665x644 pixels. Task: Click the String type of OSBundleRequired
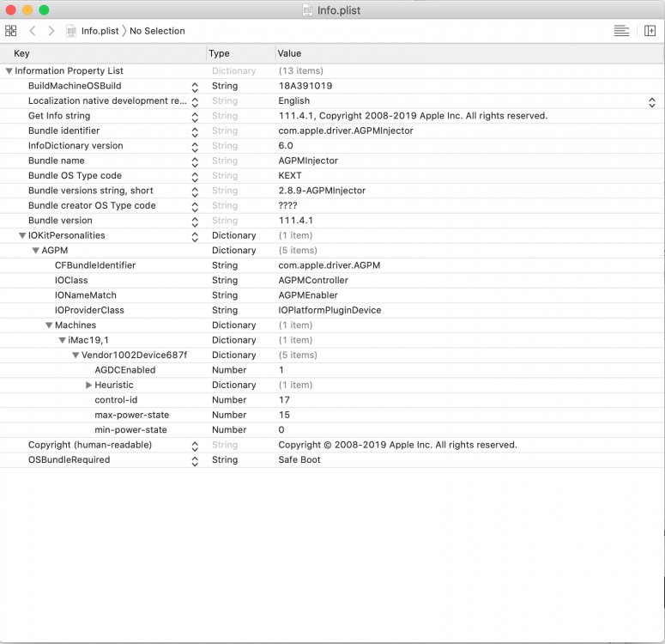click(x=225, y=459)
